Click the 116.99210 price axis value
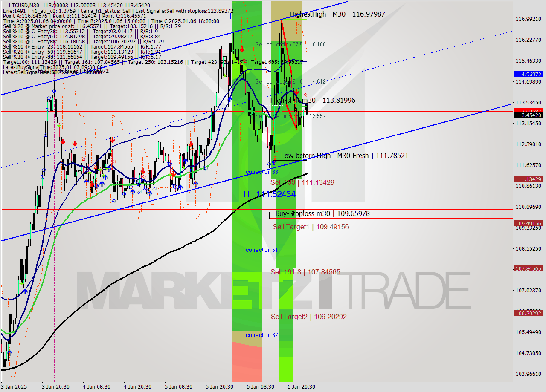 (528, 19)
